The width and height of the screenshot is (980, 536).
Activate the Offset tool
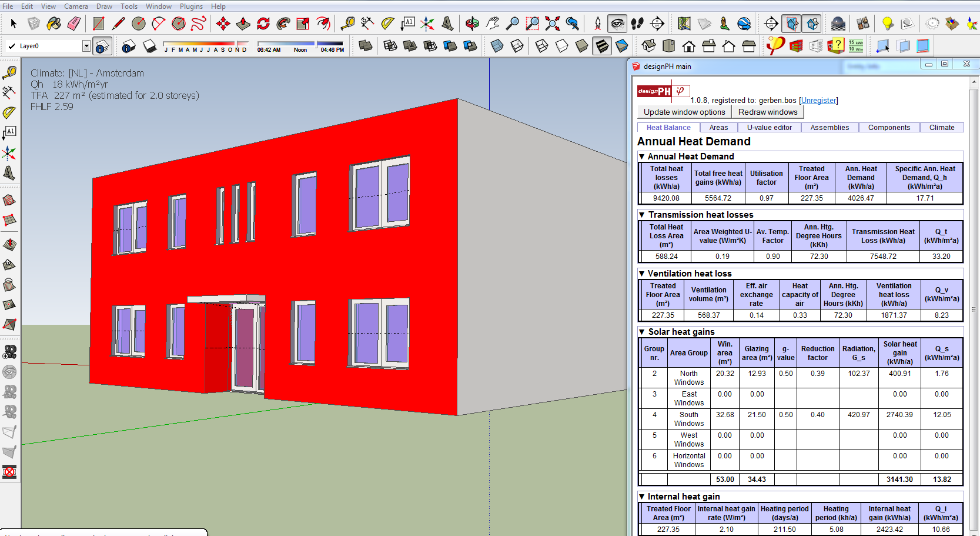(x=323, y=24)
